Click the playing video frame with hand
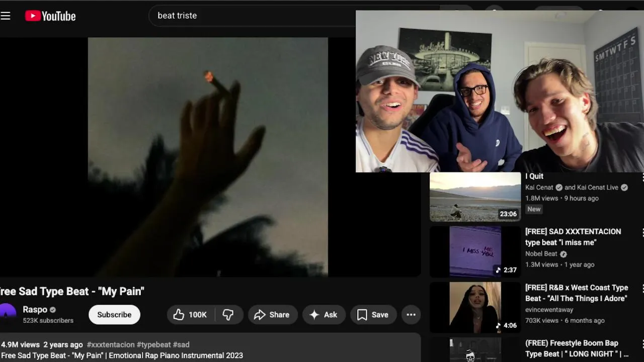Image resolution: width=644 pixels, height=362 pixels. click(x=208, y=157)
